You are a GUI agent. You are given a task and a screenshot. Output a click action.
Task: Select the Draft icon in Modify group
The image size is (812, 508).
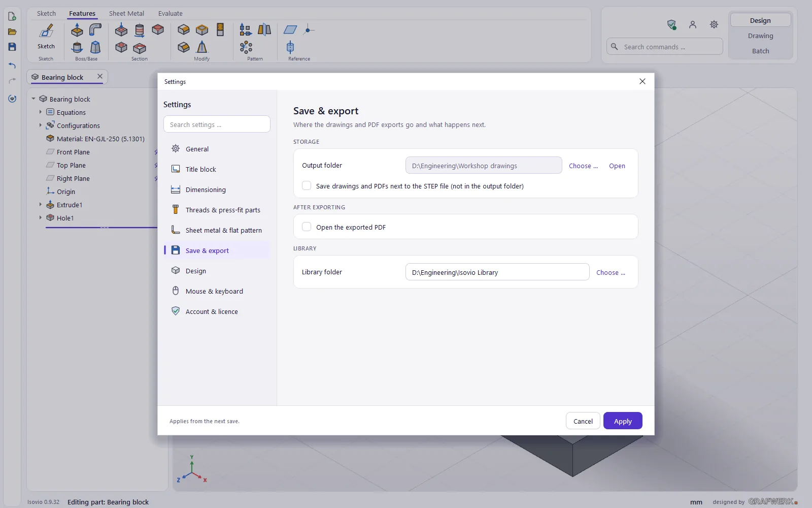[x=202, y=47]
